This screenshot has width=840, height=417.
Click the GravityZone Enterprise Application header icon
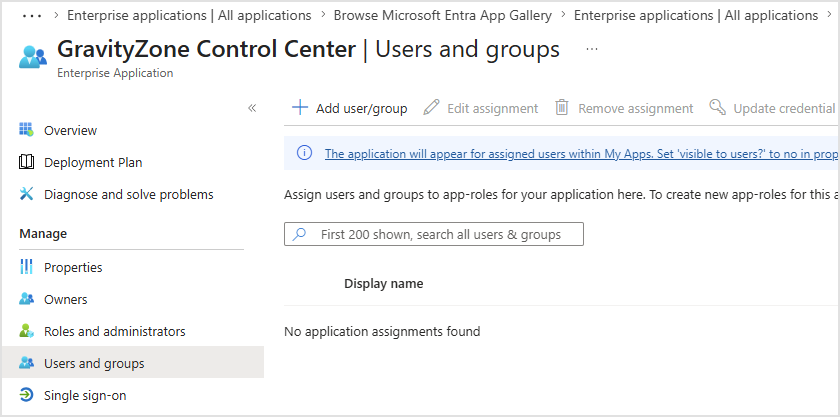(33, 57)
